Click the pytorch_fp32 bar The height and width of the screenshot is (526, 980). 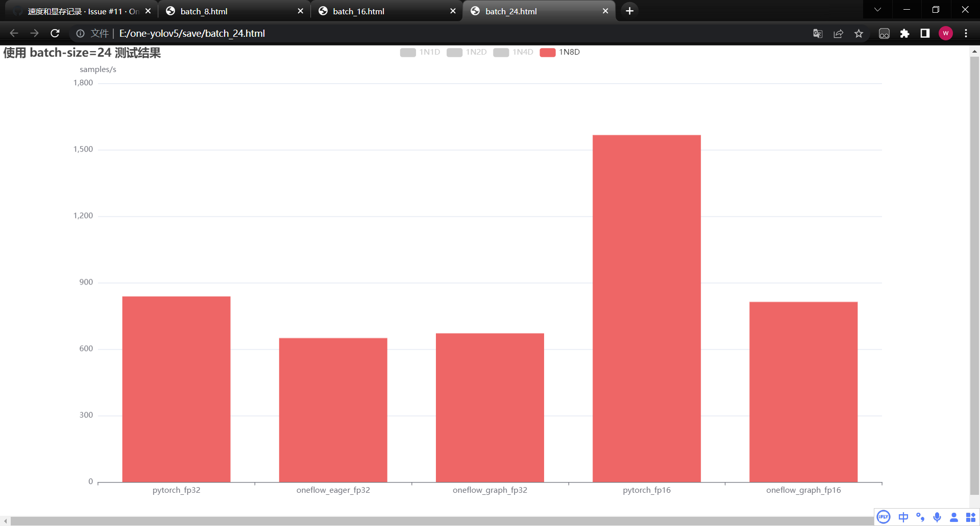(x=176, y=389)
